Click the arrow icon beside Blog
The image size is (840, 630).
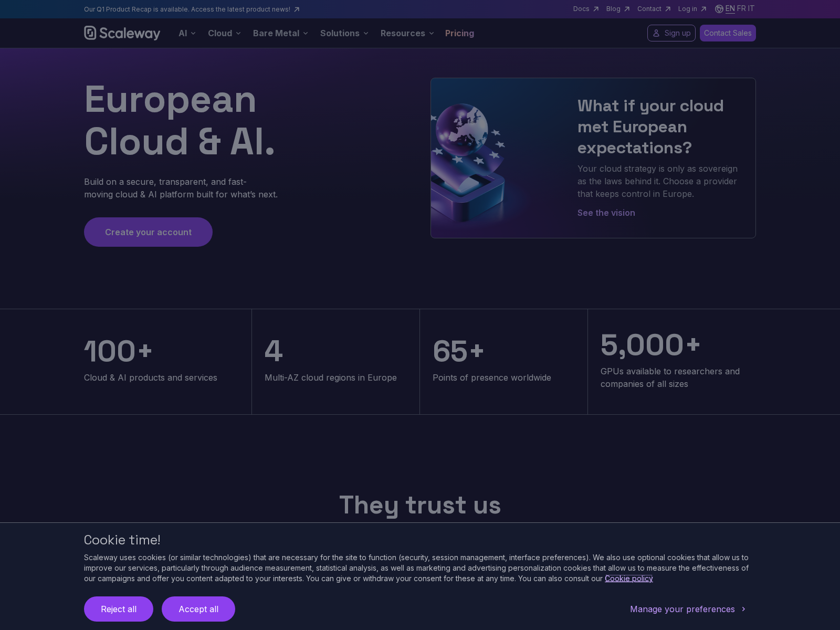pyautogui.click(x=627, y=9)
